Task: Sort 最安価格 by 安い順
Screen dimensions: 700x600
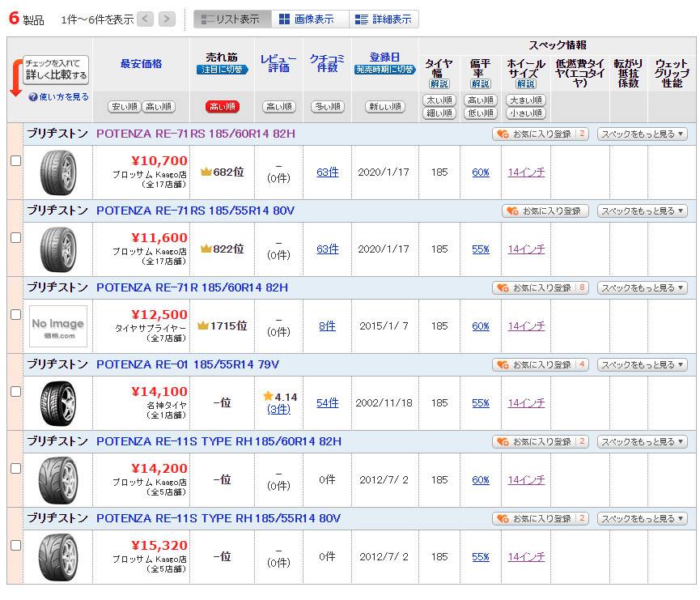Action: (125, 107)
